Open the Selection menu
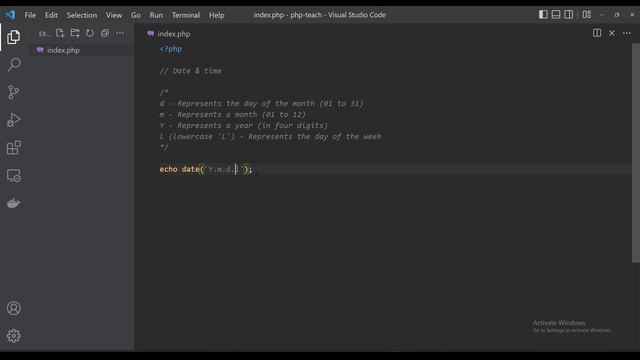 tap(82, 15)
